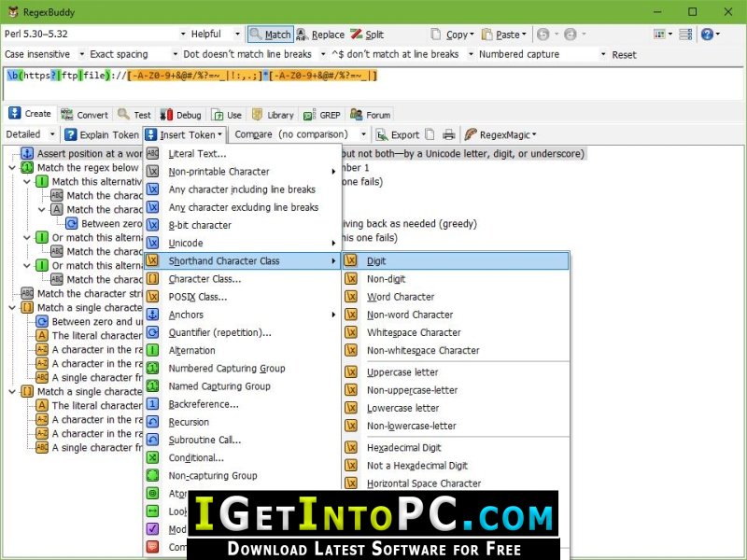Screen dimensions: 747x560
Task: Choose Subroutine Call... menu item
Action: coord(243,440)
